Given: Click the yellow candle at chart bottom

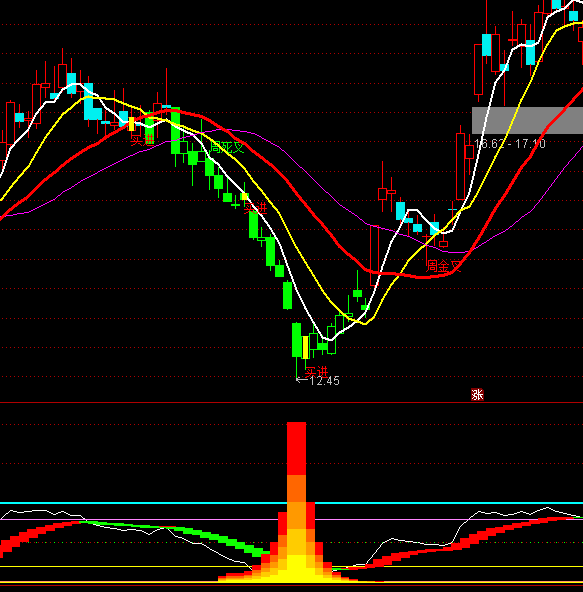Looking at the screenshot, I should (x=305, y=347).
